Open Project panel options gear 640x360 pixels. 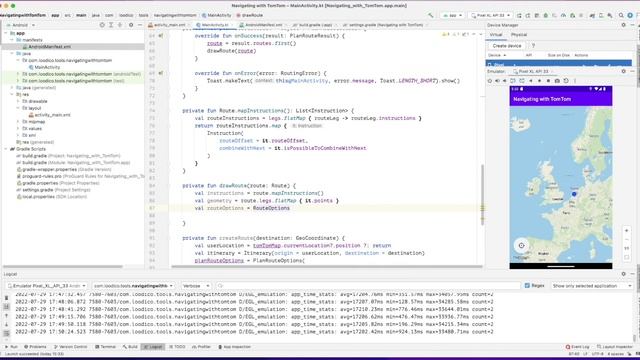click(x=131, y=25)
